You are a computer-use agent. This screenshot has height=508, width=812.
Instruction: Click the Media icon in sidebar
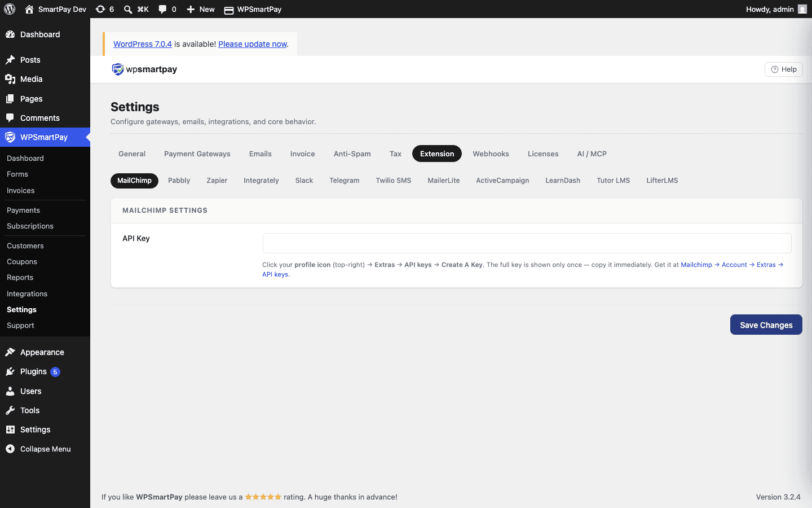coord(10,79)
